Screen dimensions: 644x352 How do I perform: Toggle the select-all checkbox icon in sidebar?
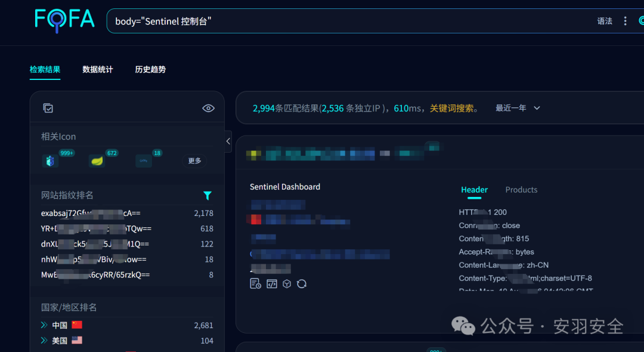[x=48, y=108]
